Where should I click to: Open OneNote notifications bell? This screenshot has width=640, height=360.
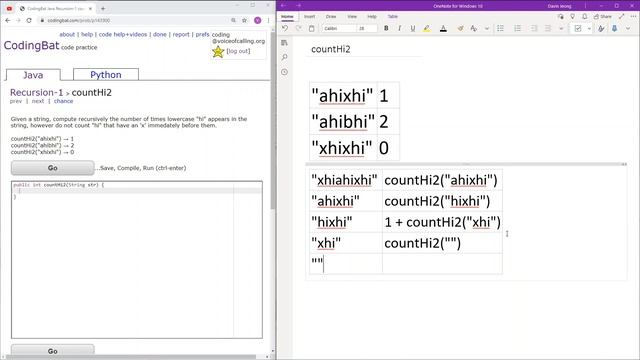pos(584,16)
